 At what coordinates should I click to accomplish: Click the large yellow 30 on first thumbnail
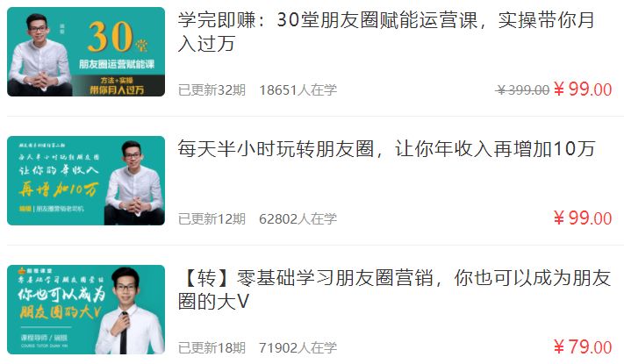[111, 37]
